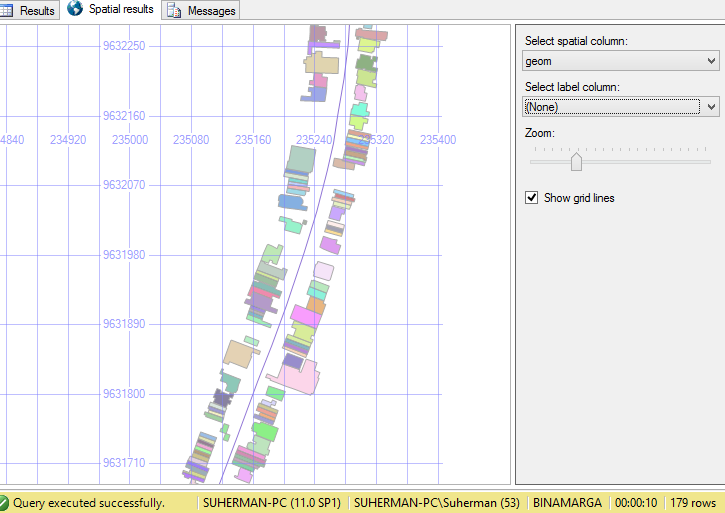Click the grid icon on Results tab

[9, 10]
